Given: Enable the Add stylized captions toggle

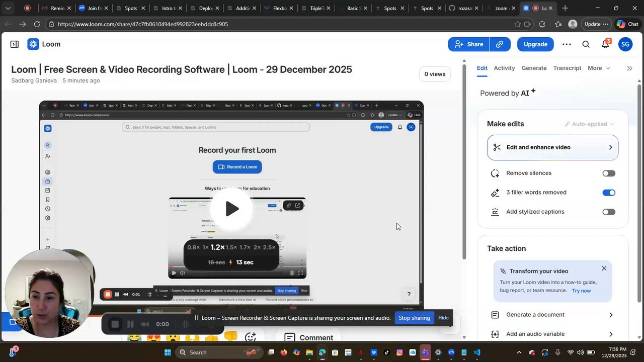Looking at the screenshot, I should click(609, 212).
